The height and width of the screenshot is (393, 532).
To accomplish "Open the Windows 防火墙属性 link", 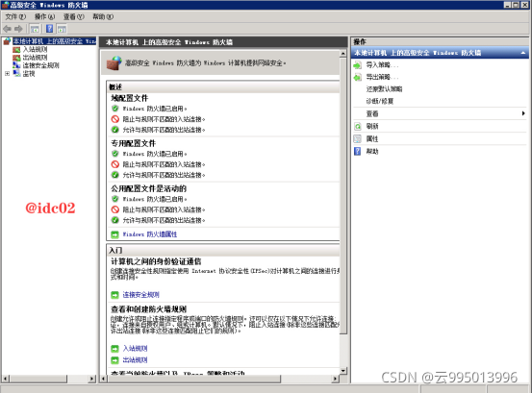I will (150, 234).
